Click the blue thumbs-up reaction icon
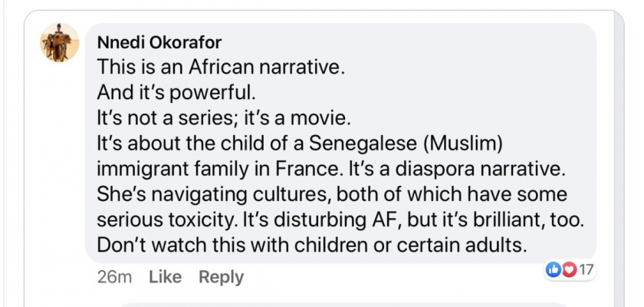This screenshot has height=307, width=644. 552,270
